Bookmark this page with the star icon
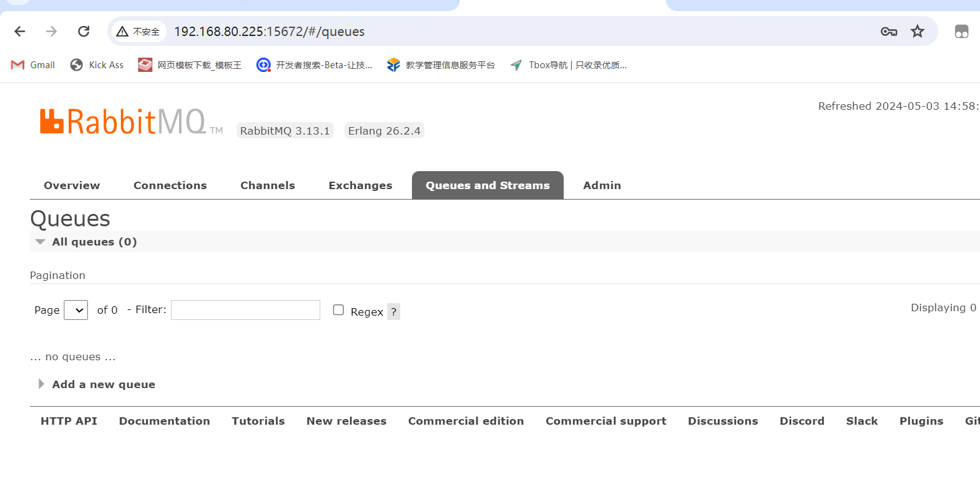980x496 pixels. (x=917, y=32)
